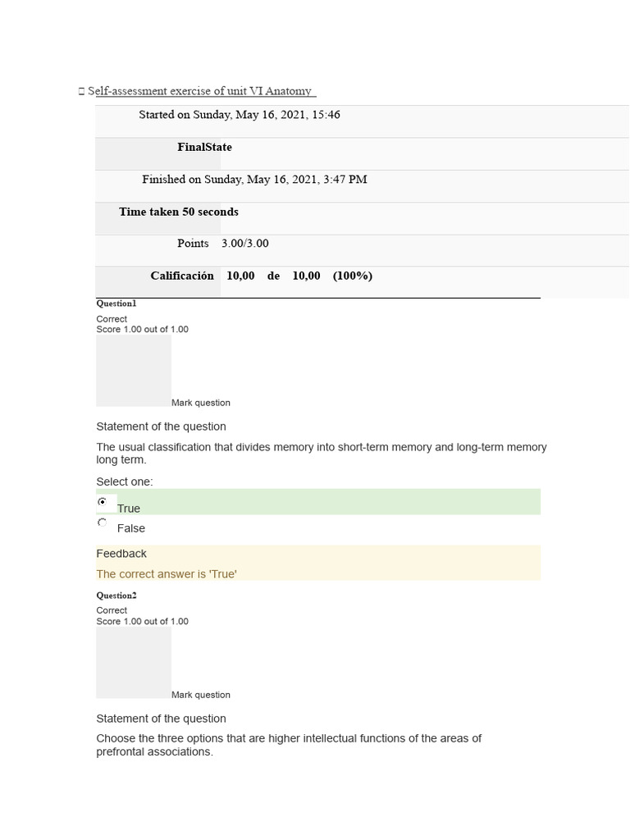630x840 pixels.
Task: Click the False answer label
Action: pos(131,528)
